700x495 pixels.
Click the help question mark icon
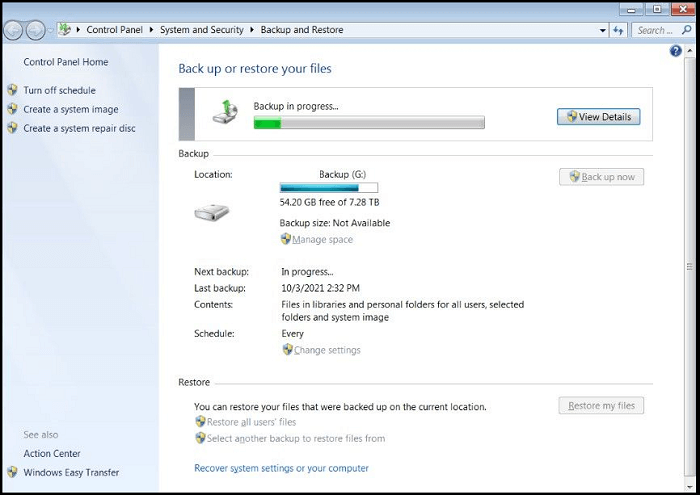[676, 51]
